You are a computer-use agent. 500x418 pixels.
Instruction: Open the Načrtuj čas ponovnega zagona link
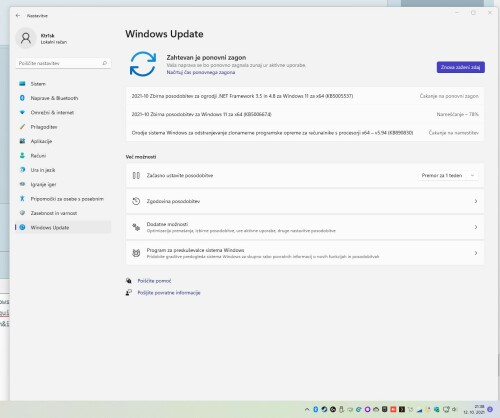pos(201,72)
